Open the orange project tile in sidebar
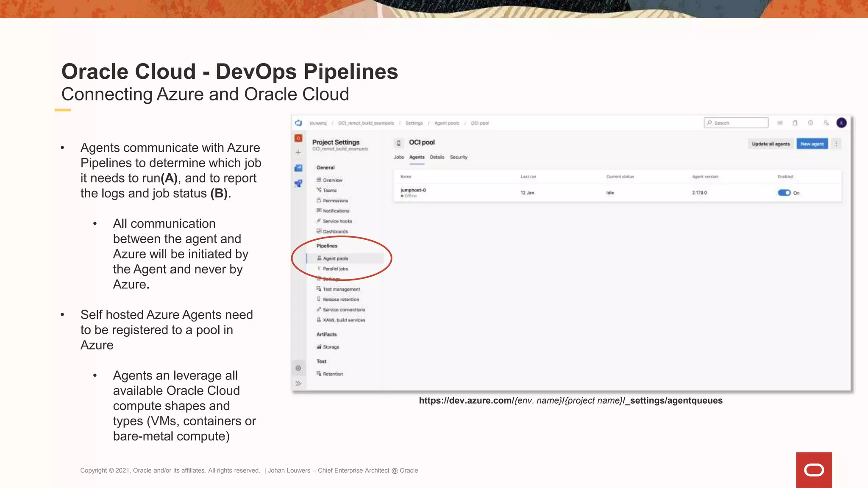The width and height of the screenshot is (868, 488). (x=298, y=138)
